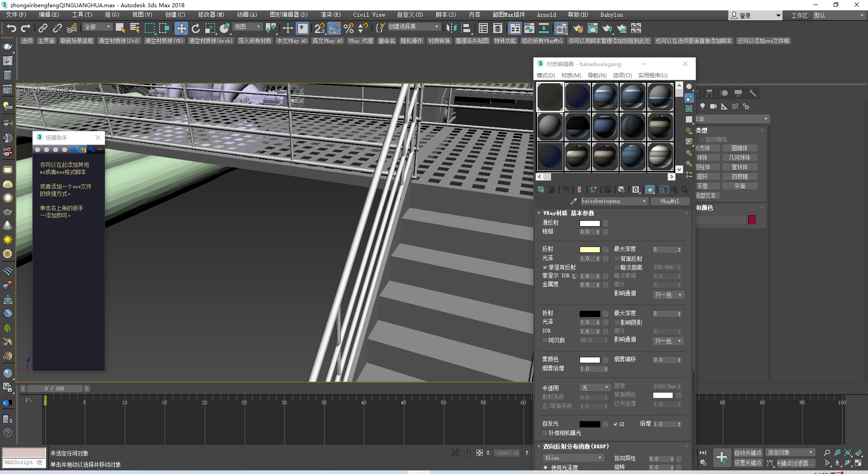This screenshot has width=868, height=474.
Task: Pick material from object eyedropper
Action: click(x=574, y=201)
